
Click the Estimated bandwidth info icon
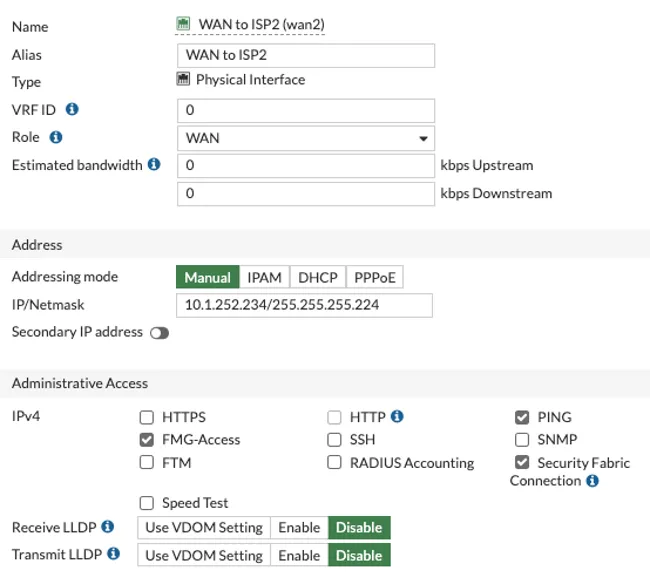tap(154, 164)
